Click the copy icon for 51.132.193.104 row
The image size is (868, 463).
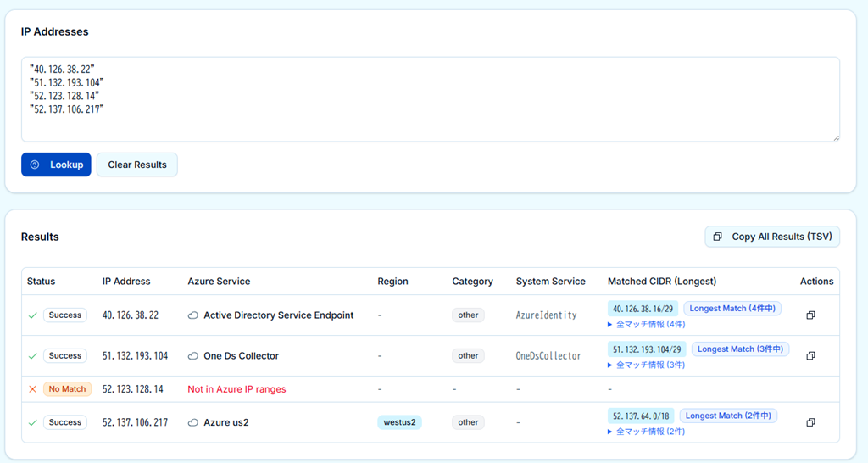(x=810, y=356)
